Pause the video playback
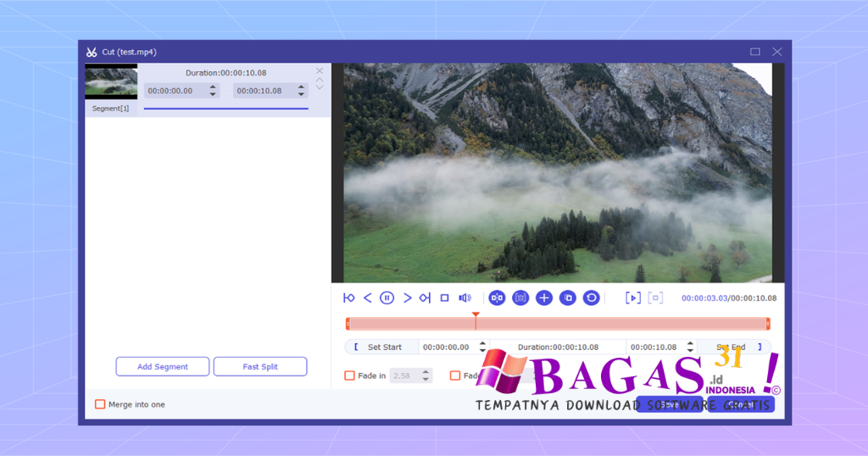The height and width of the screenshot is (456, 868). coord(387,298)
